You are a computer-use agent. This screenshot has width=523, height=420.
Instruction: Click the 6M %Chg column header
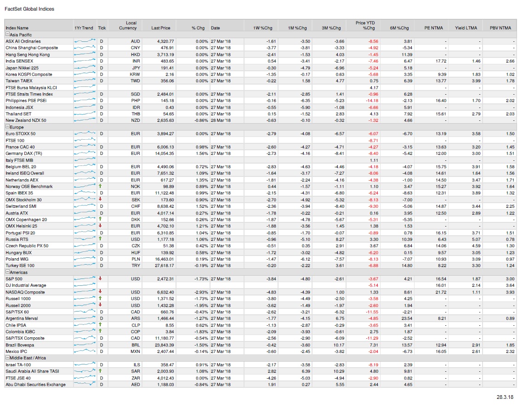pos(399,28)
